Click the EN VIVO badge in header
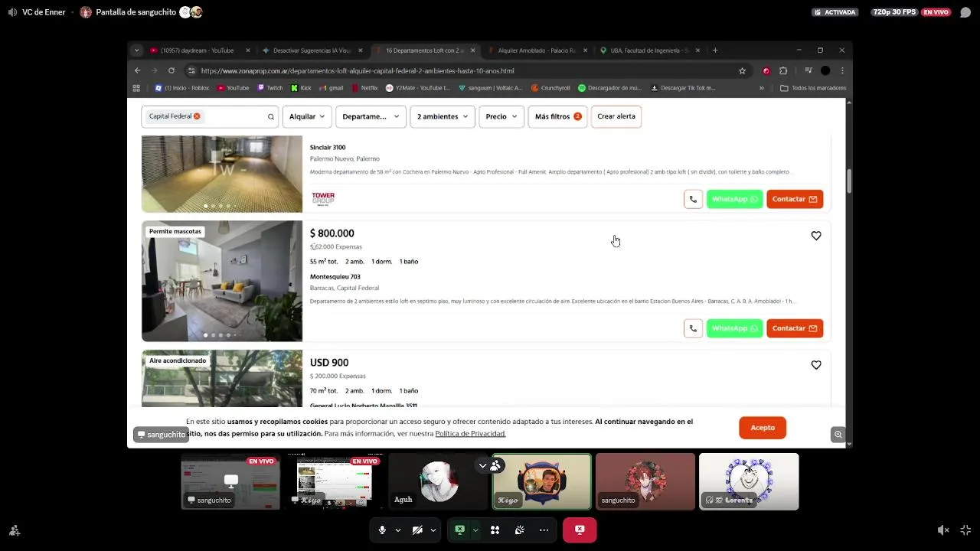 936,12
